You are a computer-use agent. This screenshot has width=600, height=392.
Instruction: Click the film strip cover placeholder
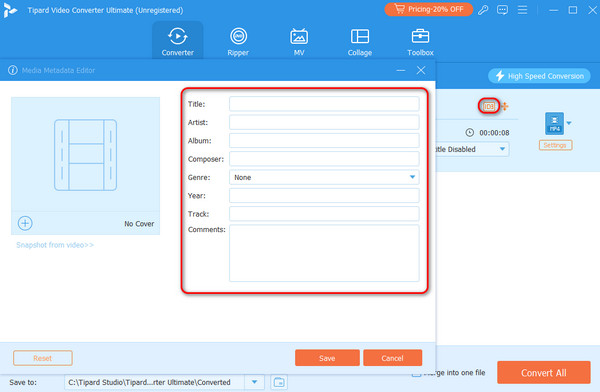(85, 155)
